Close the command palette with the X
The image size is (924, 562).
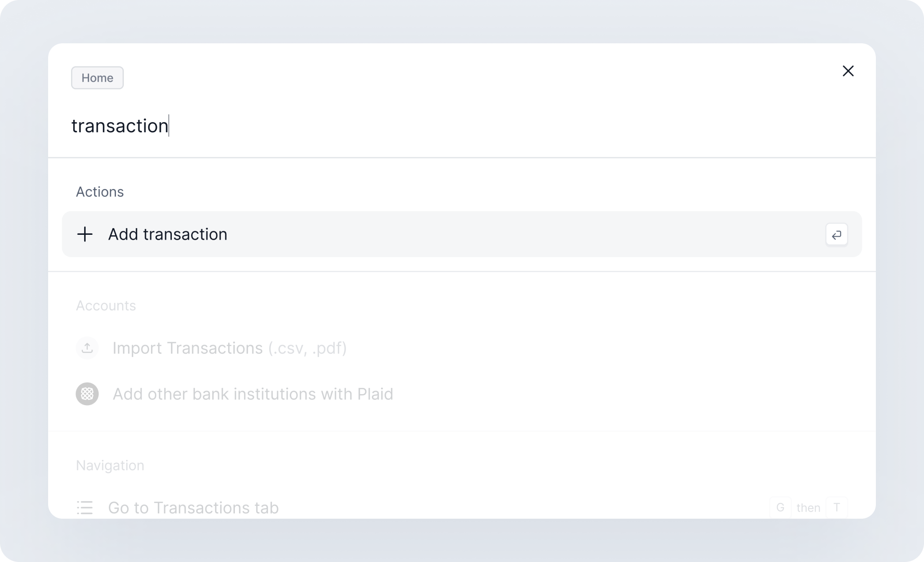coord(848,71)
